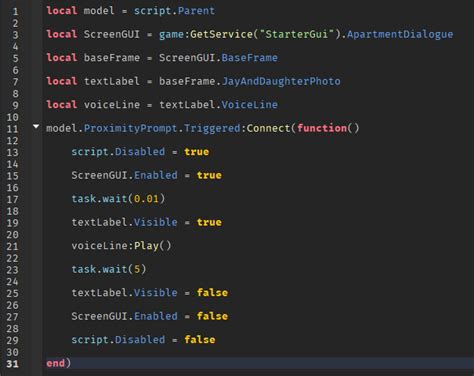Click the 'game' keyword on line 3

[171, 35]
